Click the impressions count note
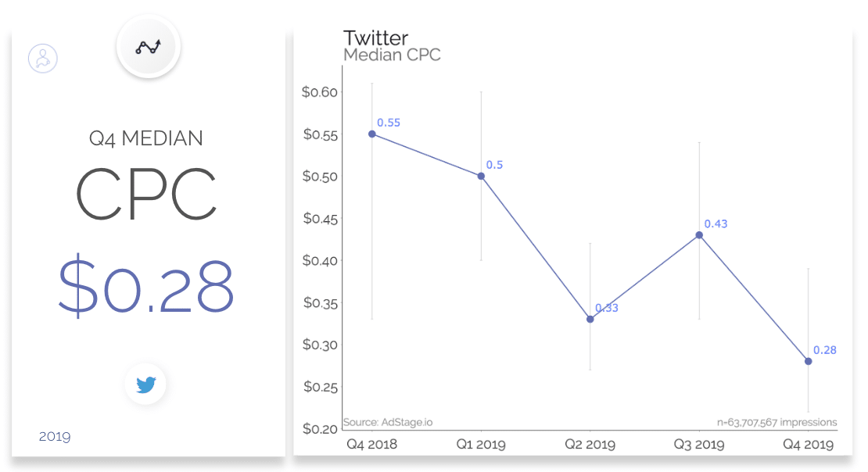The width and height of the screenshot is (868, 472). click(777, 422)
